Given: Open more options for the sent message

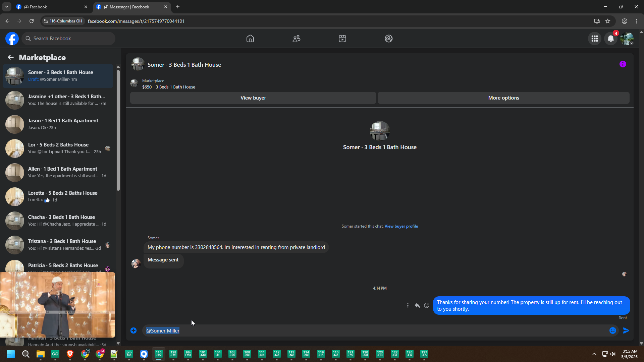Looking at the screenshot, I should tap(408, 306).
